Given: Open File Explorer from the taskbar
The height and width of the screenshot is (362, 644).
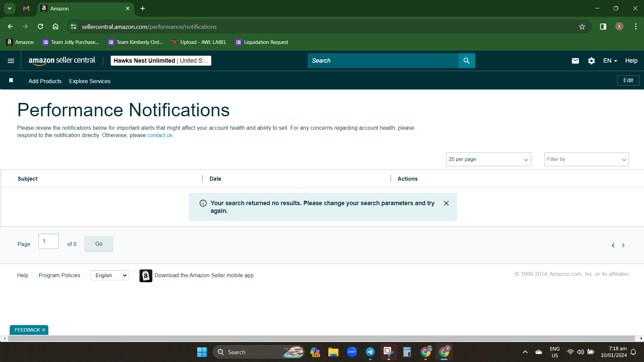Looking at the screenshot, I should 333,352.
